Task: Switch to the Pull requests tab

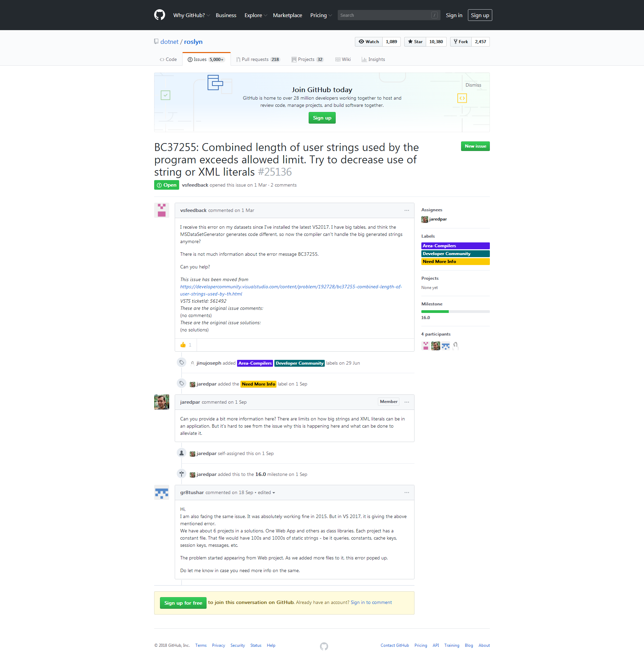Action: point(258,59)
